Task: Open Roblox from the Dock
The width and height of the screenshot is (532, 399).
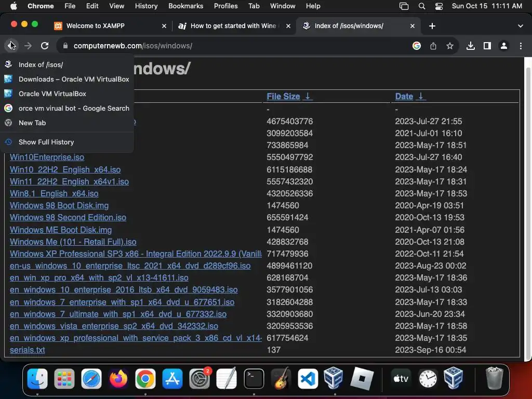Action: (x=362, y=378)
